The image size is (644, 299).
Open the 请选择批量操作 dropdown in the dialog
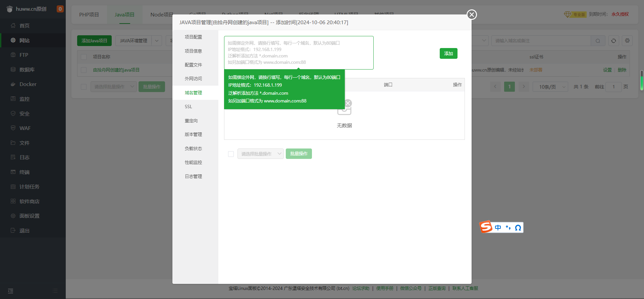(260, 154)
